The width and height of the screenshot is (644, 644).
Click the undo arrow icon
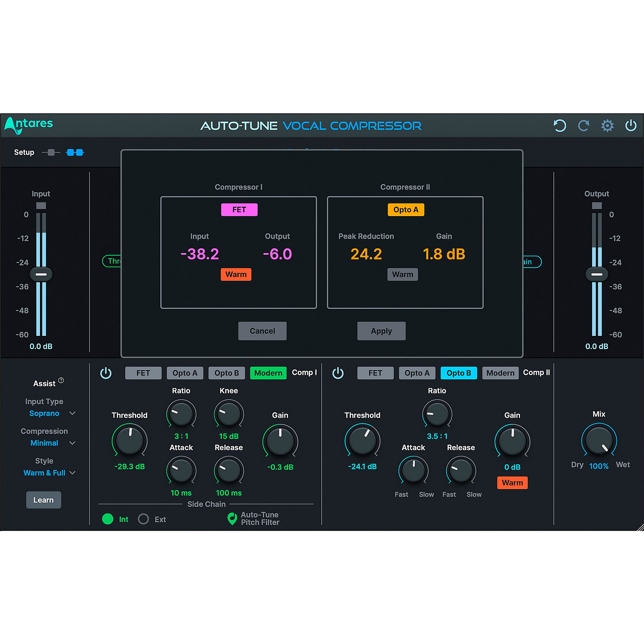click(560, 126)
